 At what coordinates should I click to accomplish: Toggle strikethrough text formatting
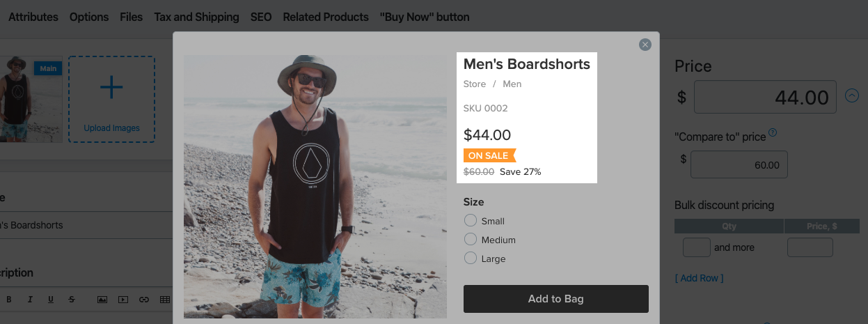[x=72, y=300]
